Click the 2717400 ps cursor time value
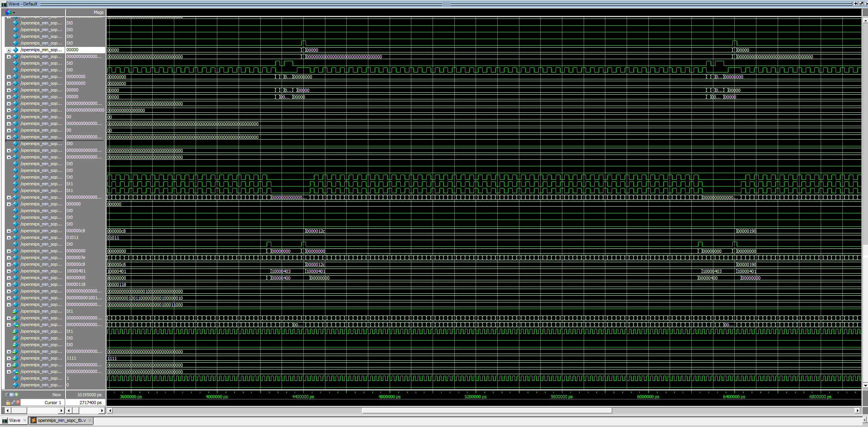Viewport: 868px width, 427px height. pos(90,403)
